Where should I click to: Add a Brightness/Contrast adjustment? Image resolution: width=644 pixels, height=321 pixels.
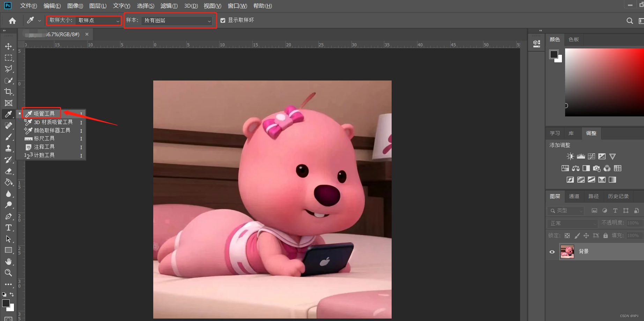[x=570, y=156]
